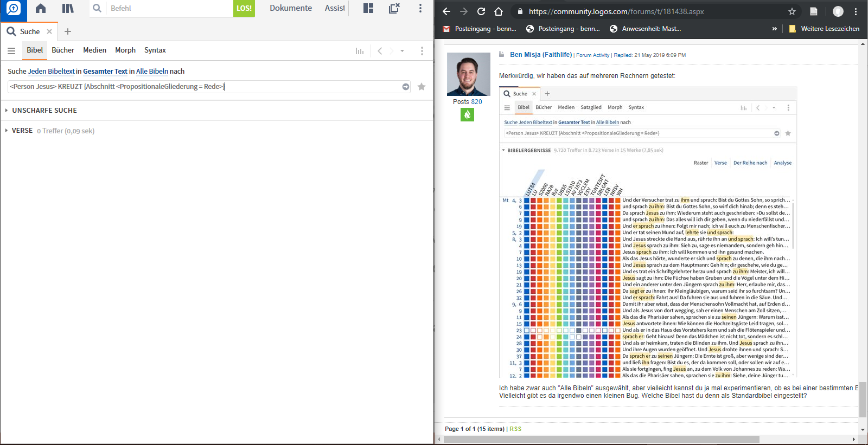868x445 pixels.
Task: Click the browser address bar URL
Action: tap(616, 11)
